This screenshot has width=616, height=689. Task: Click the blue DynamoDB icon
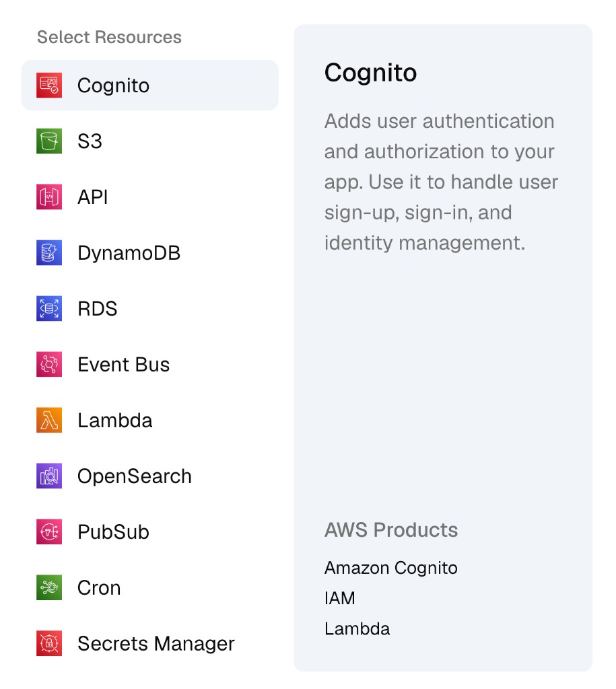pos(48,253)
